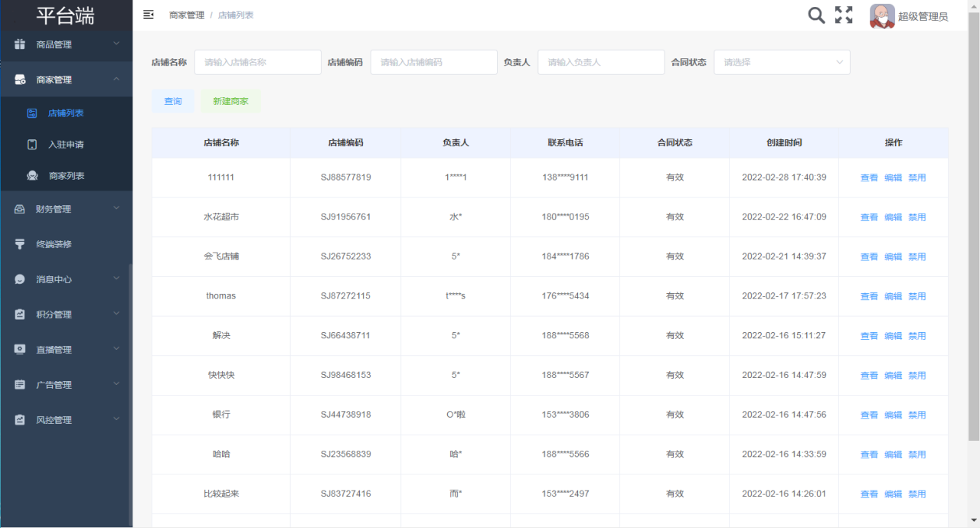
Task: Open the 商家列表 submenu item
Action: (x=66, y=176)
